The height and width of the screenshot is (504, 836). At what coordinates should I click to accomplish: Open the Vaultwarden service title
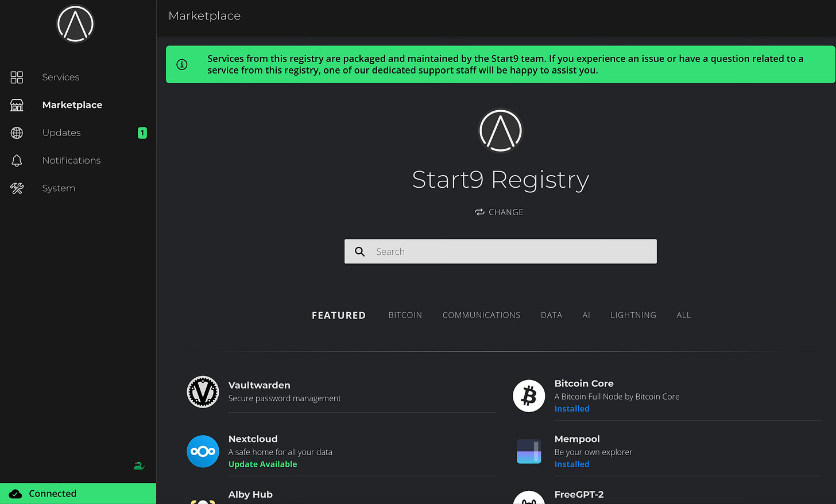pyautogui.click(x=260, y=385)
